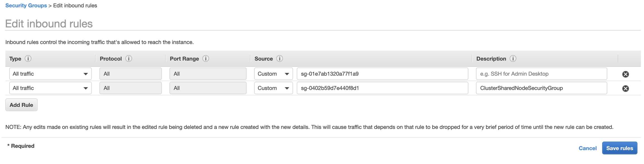This screenshot has width=644, height=164.
Task: Go back via Security Groups breadcrumb
Action: coord(26,6)
